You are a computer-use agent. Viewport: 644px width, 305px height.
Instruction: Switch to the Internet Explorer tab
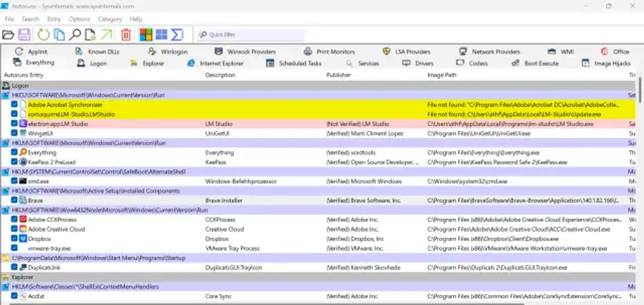click(x=215, y=63)
